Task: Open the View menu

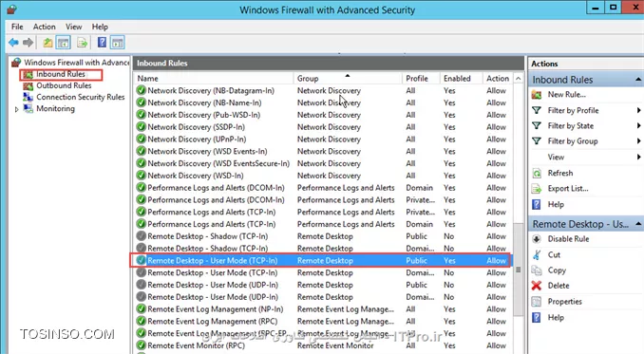Action: pos(73,27)
